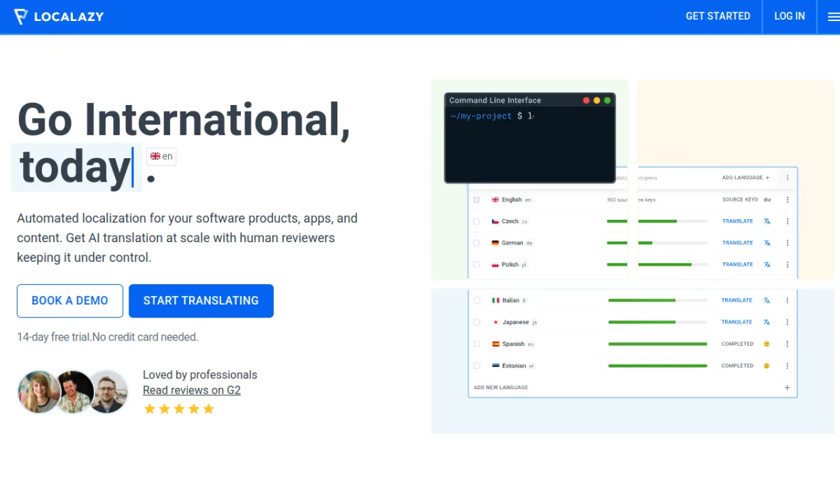Click TRANSLATE in the Polish row
The height and width of the screenshot is (504, 840).
coord(738,264)
